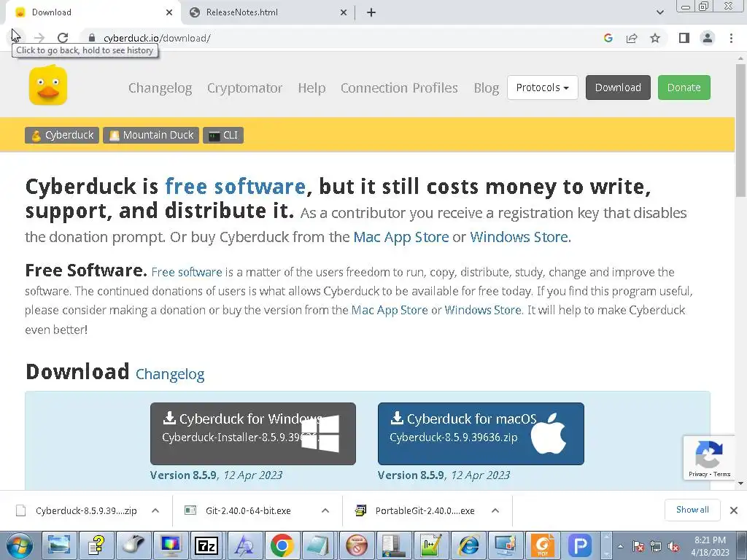The image size is (747, 560).
Task: Expand the Protocols dropdown
Action: 543,87
